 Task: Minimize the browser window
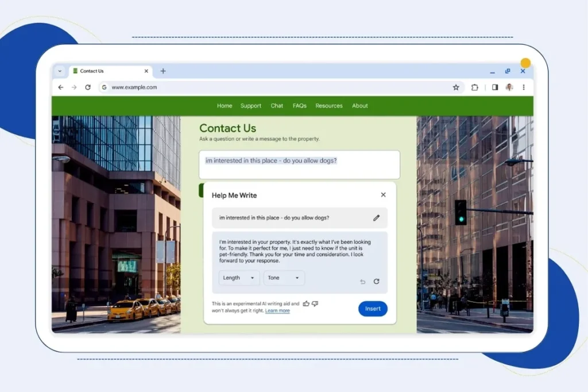coord(492,71)
